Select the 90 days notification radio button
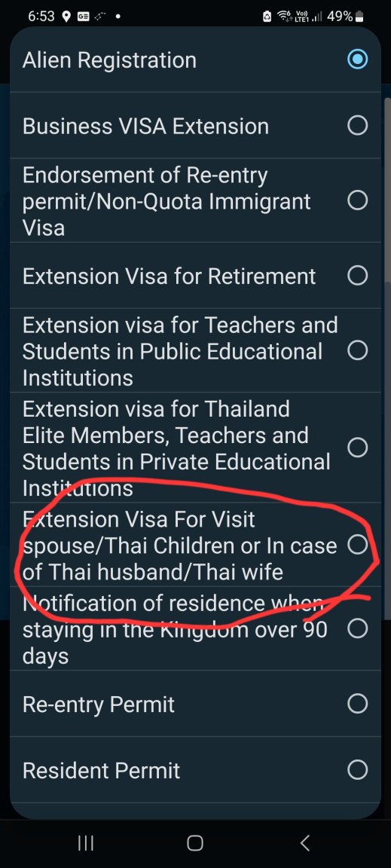This screenshot has height=868, width=391. (x=357, y=628)
